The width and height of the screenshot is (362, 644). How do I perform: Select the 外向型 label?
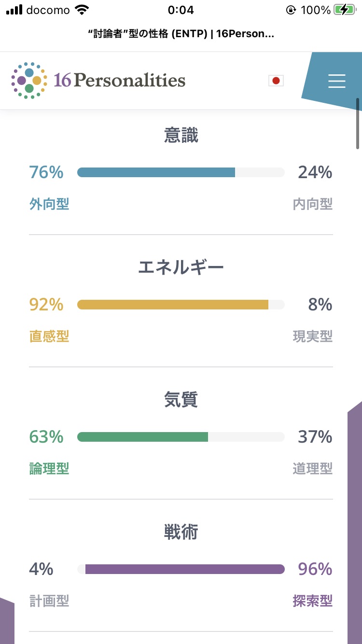tap(49, 204)
